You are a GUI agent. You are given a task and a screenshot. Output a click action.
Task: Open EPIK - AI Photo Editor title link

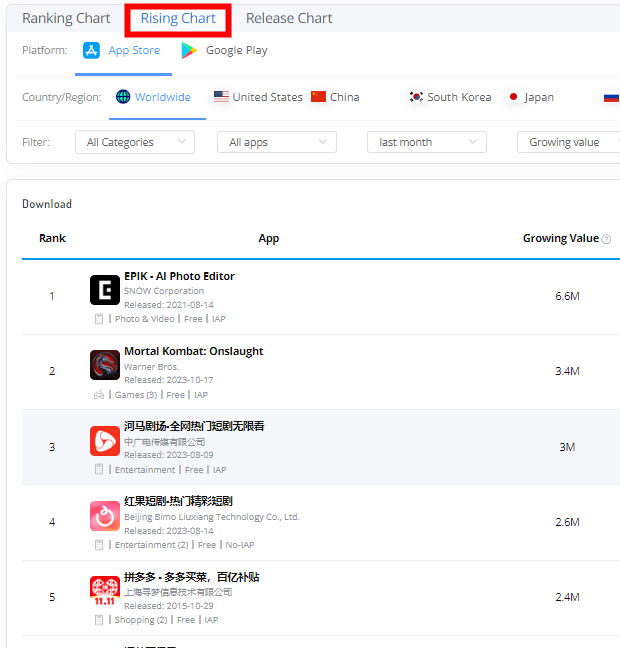(179, 276)
